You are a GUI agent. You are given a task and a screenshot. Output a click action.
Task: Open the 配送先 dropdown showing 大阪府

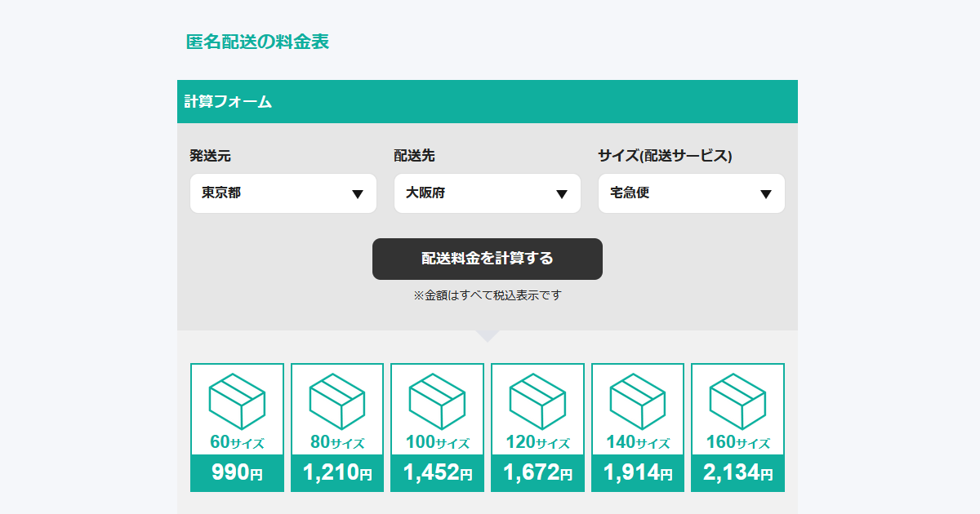(x=488, y=193)
